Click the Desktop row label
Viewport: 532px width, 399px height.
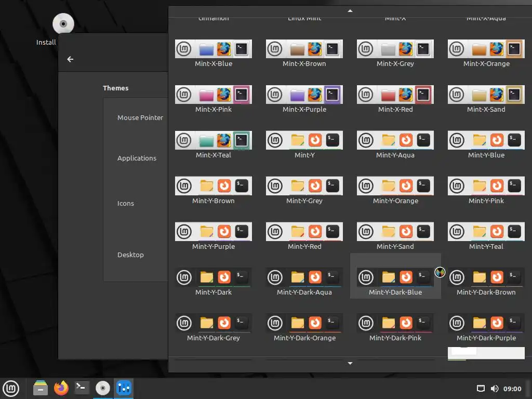pyautogui.click(x=130, y=255)
